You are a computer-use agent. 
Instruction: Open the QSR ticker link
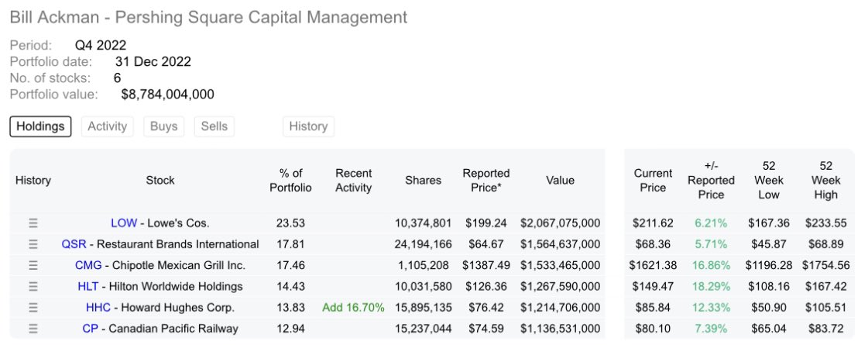(x=74, y=245)
